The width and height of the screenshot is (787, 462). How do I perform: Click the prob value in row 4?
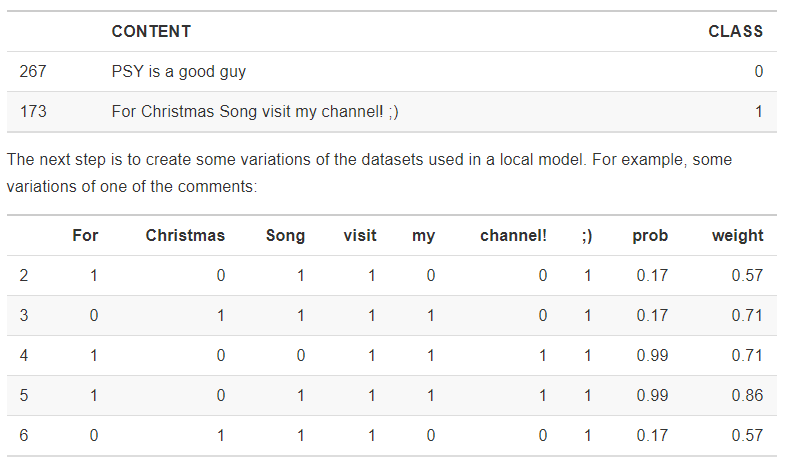point(652,355)
